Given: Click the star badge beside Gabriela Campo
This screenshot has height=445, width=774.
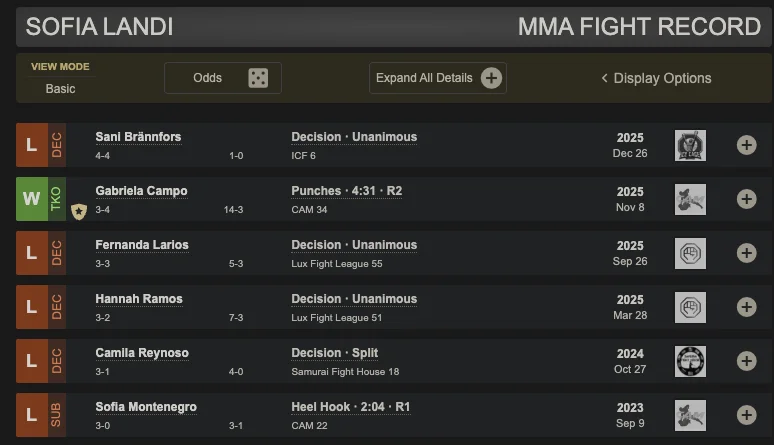Looking at the screenshot, I should (79, 210).
